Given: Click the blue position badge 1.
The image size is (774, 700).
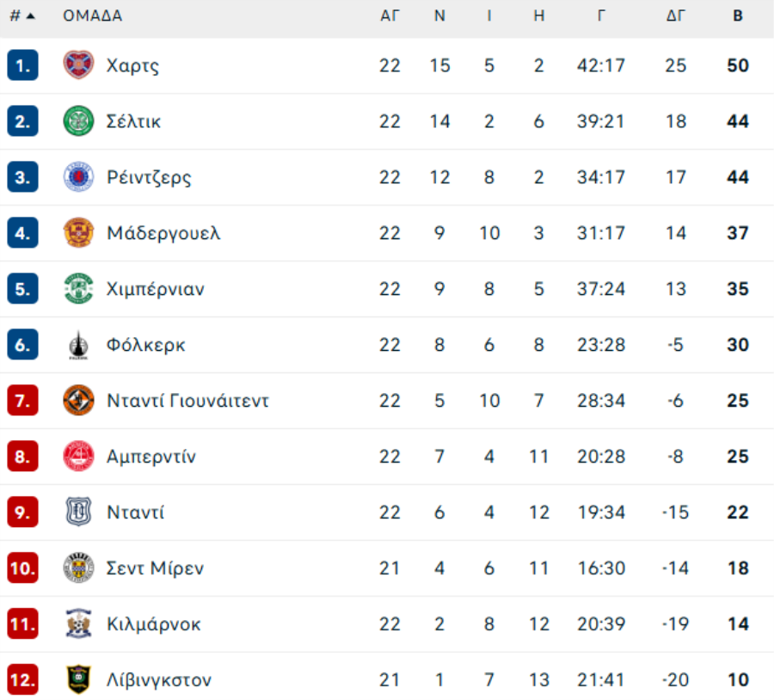Looking at the screenshot, I should [22, 65].
